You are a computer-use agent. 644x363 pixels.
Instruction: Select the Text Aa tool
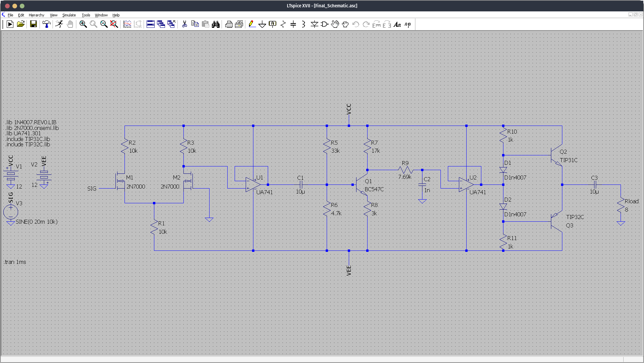pyautogui.click(x=397, y=24)
